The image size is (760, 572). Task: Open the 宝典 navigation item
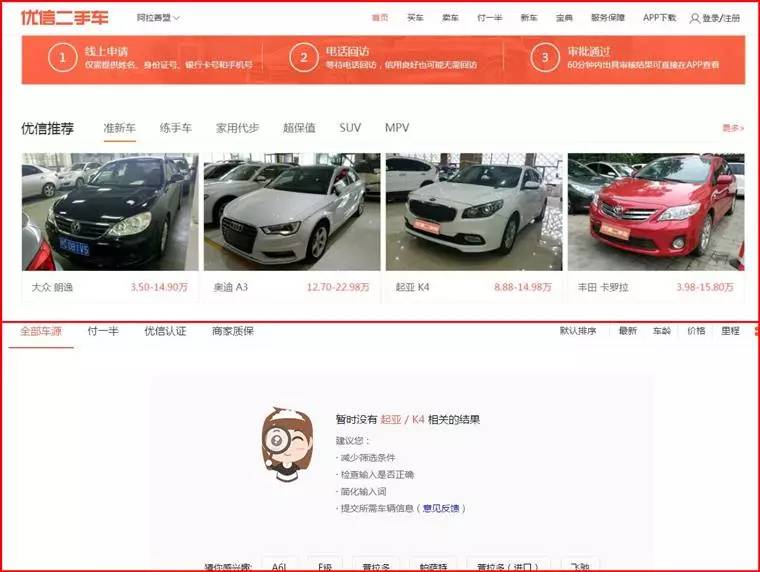pyautogui.click(x=564, y=18)
